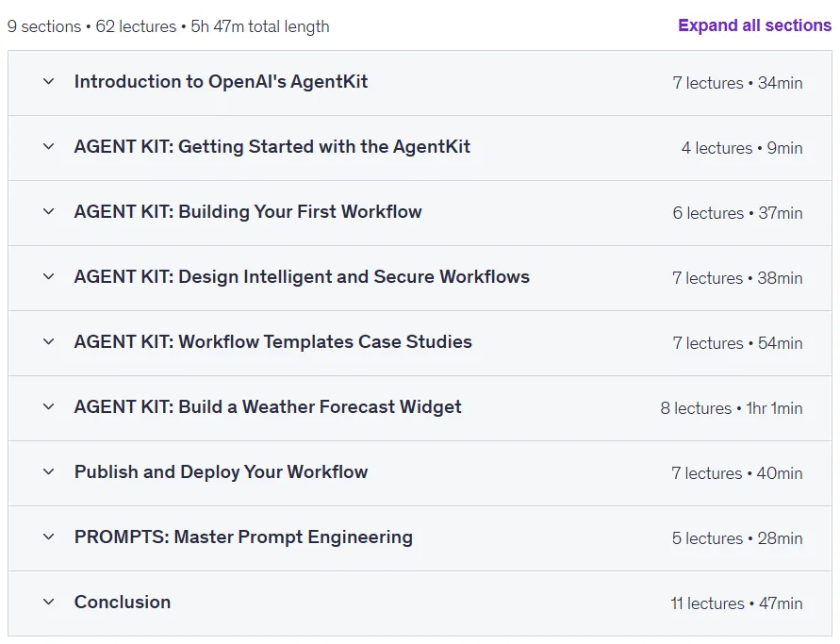
Task: Click the 8 lectures • 1hr 1min label
Action: point(732,408)
